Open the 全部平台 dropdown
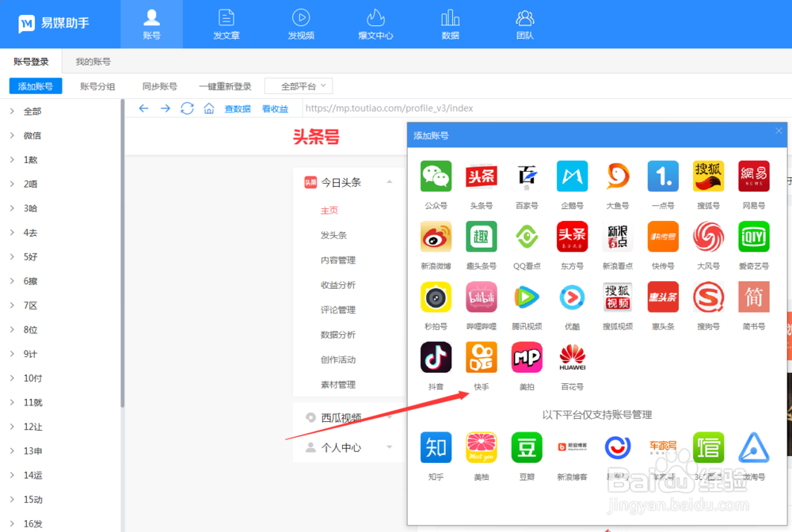This screenshot has height=532, width=792. (x=299, y=86)
